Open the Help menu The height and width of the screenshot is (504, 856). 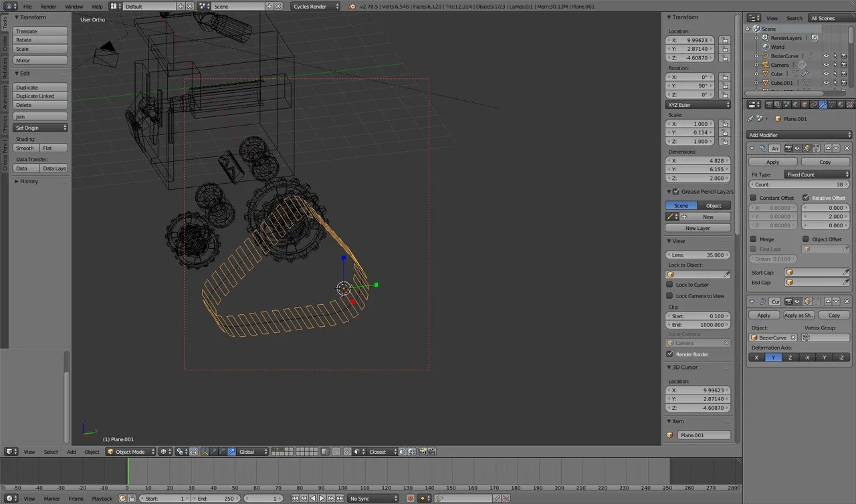tap(98, 6)
